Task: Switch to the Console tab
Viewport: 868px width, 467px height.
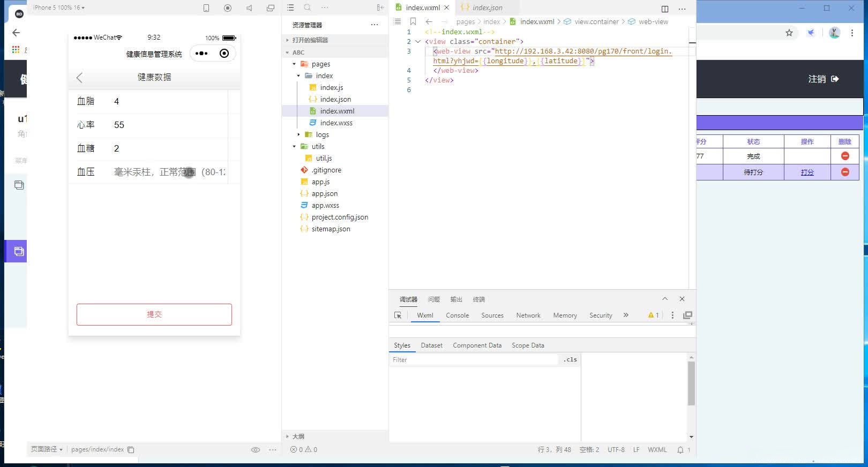Action: click(x=457, y=315)
